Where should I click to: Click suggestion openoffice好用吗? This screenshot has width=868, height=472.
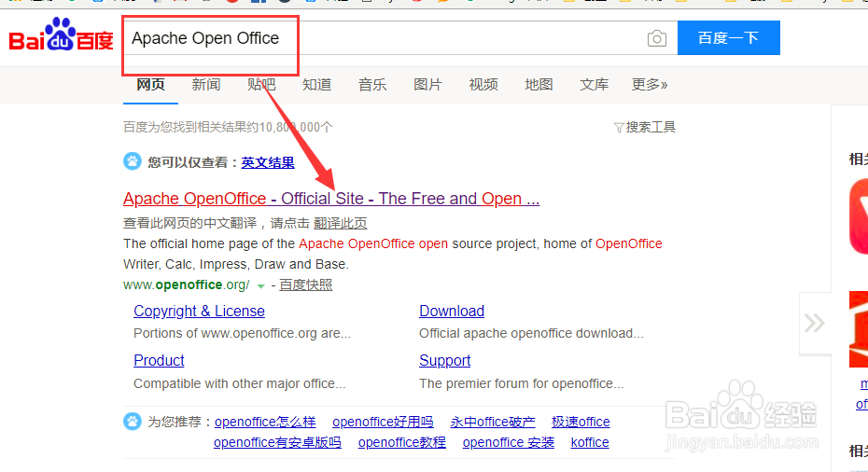point(383,423)
